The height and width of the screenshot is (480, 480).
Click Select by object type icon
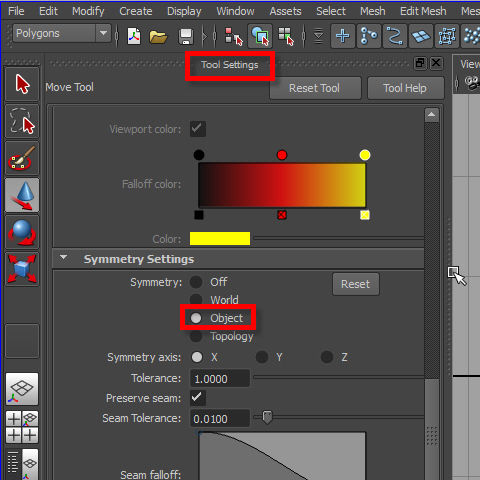(x=260, y=36)
